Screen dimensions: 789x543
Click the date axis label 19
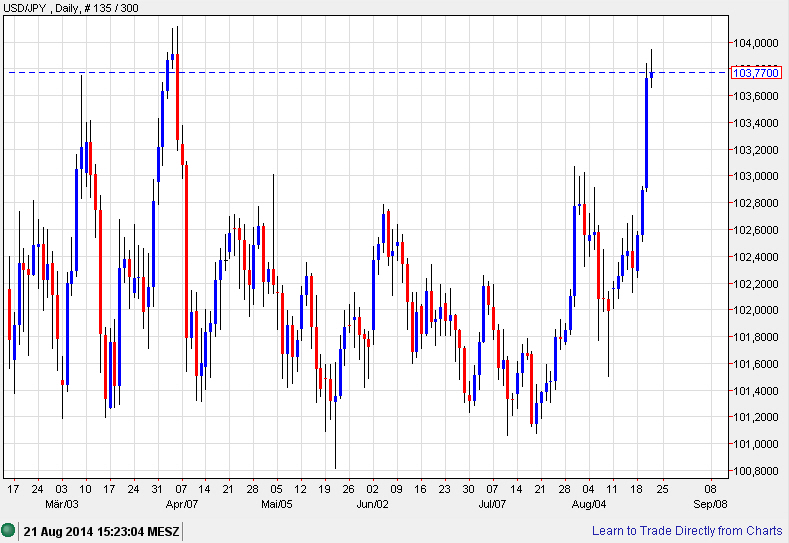(x=325, y=489)
